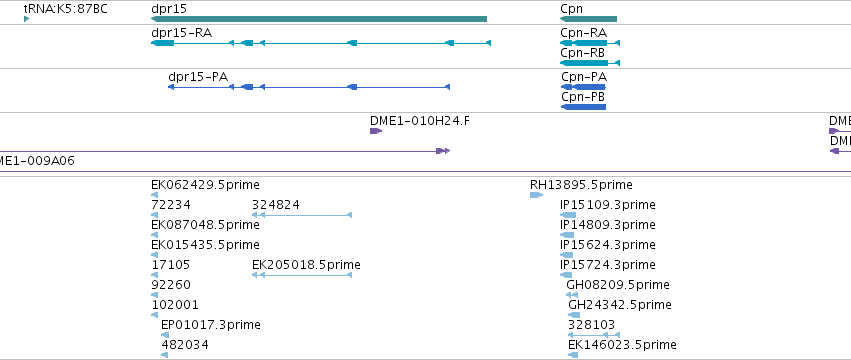Select the tRNA:K5:87BC gene label

click(x=66, y=9)
